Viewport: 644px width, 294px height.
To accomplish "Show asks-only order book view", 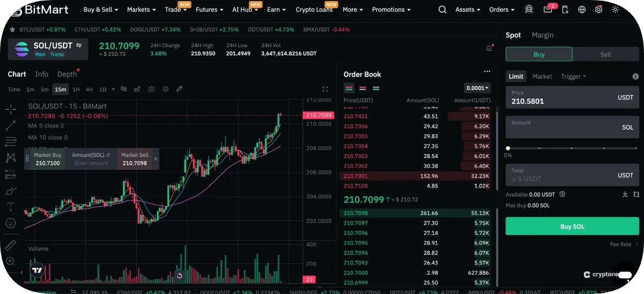I will (362, 88).
